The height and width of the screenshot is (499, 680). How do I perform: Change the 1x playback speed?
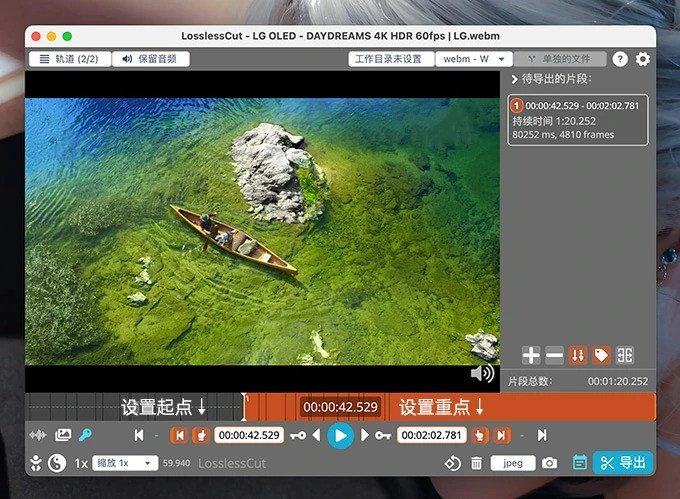pyautogui.click(x=81, y=463)
